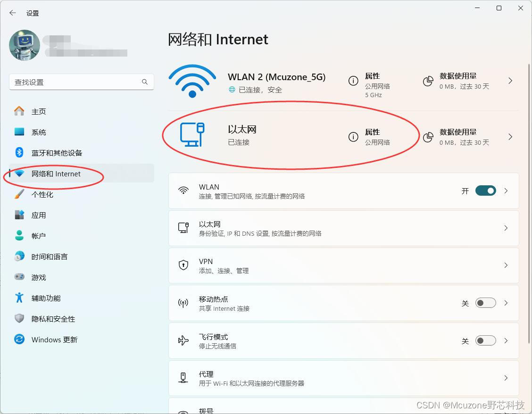Screen dimensions: 532x414
Task: Open 主页 in the sidebar
Action: [x=82, y=111]
